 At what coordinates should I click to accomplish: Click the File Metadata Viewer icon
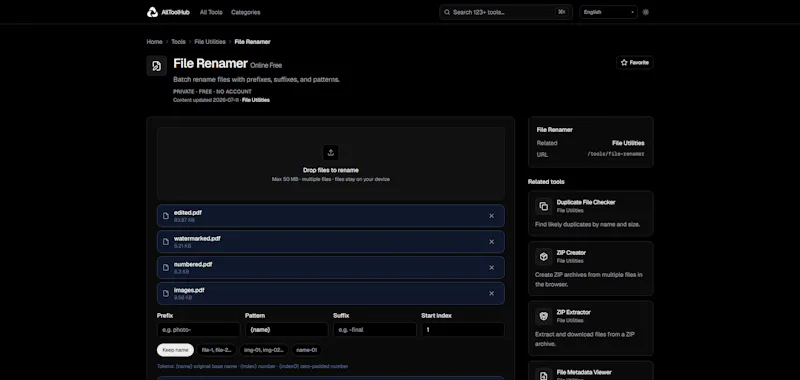(x=544, y=375)
